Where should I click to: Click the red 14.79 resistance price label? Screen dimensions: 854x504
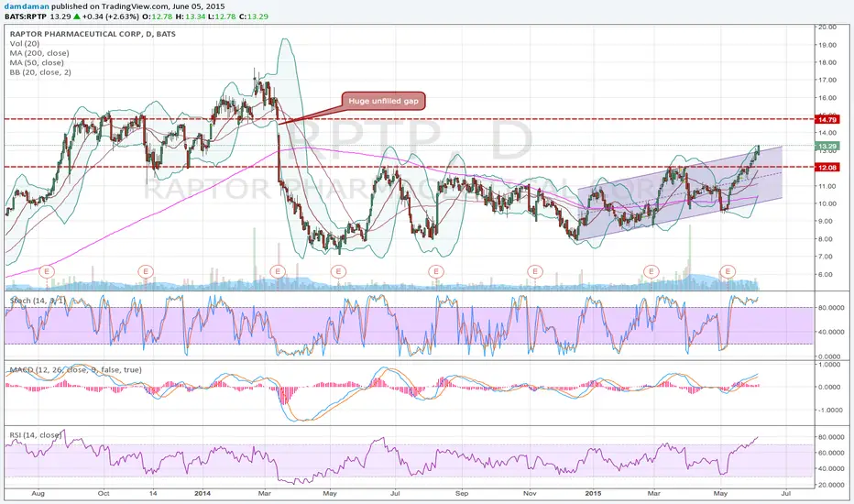click(x=827, y=119)
